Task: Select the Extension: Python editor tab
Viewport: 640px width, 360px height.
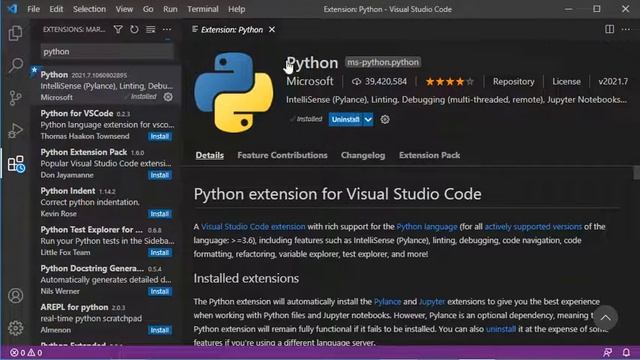Action: 233,29
